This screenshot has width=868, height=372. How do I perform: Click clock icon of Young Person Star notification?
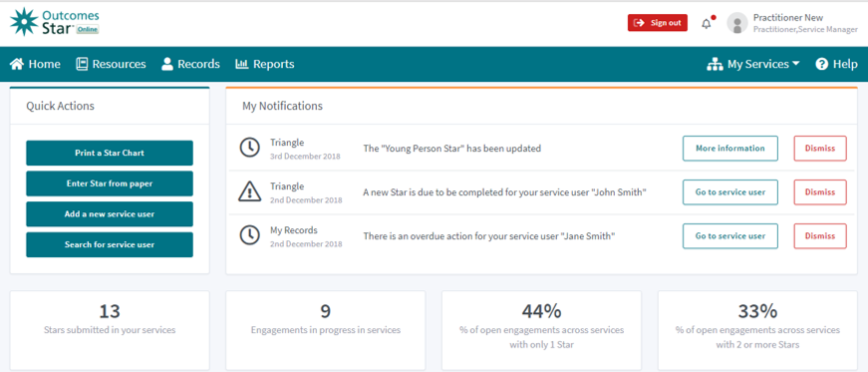pyautogui.click(x=250, y=148)
